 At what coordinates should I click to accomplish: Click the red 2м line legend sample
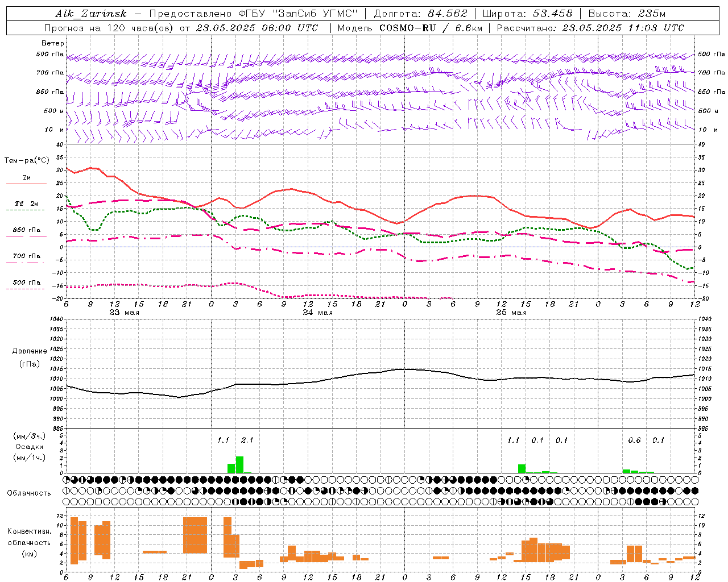pyautogui.click(x=26, y=184)
